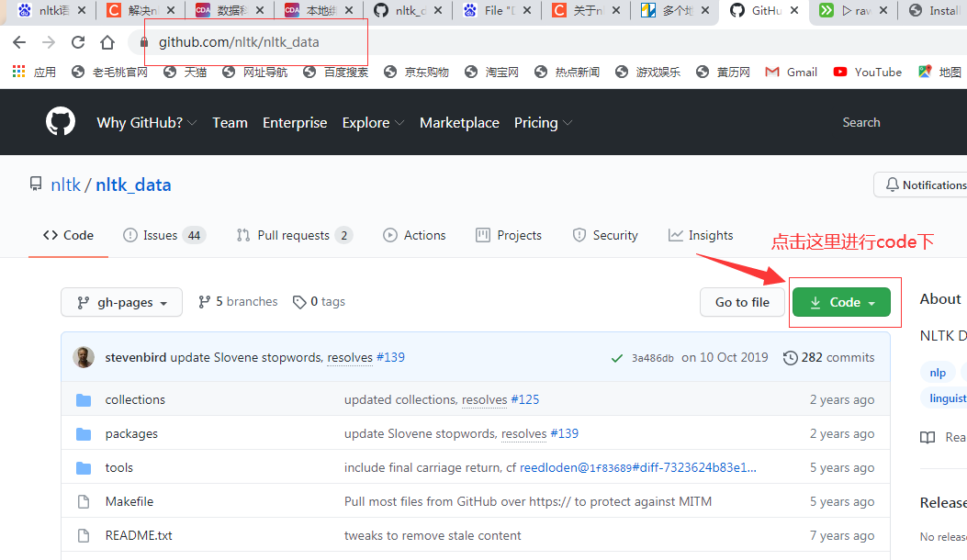Select the Insights tab

pos(701,235)
